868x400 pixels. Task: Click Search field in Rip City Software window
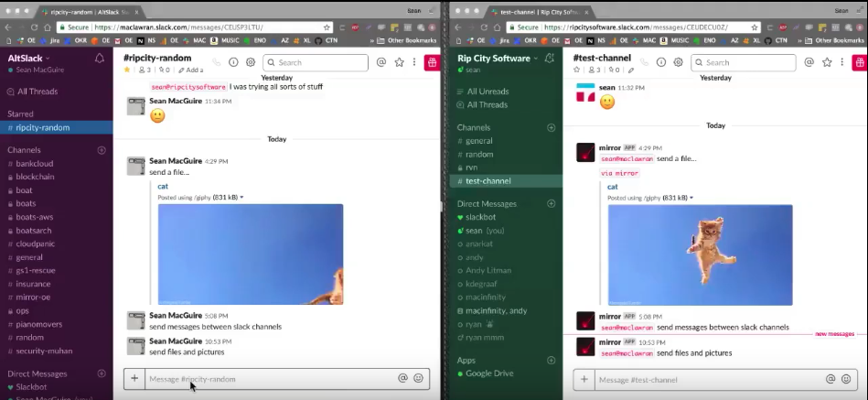(x=743, y=62)
